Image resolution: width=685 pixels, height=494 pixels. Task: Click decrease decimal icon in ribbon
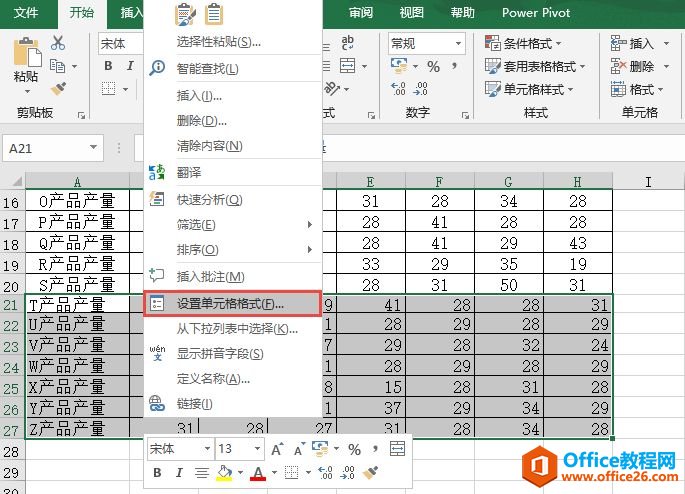[421, 89]
